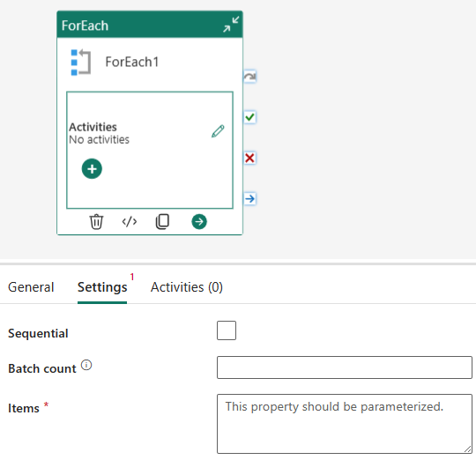Select the On success green checkmark connector
The height and width of the screenshot is (460, 476).
249,117
